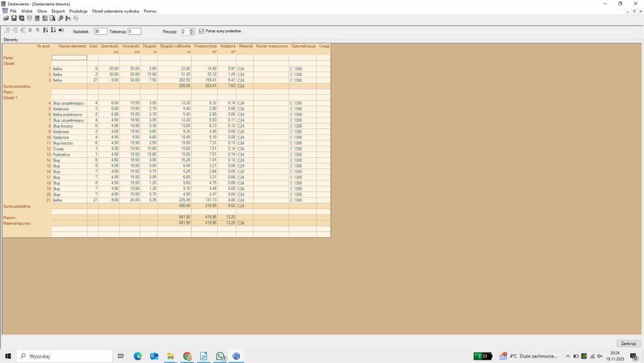Click the Precyzja number field
The width and height of the screenshot is (644, 363).
185,31
